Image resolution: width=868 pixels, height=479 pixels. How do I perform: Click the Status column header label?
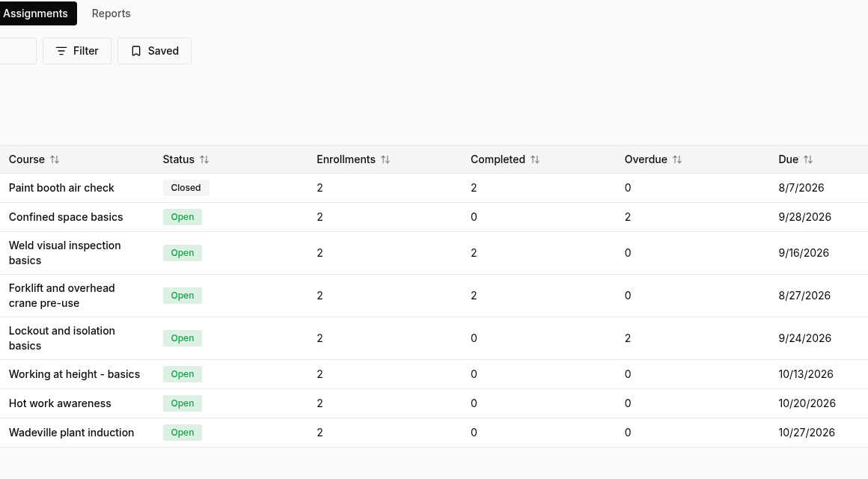(x=178, y=159)
